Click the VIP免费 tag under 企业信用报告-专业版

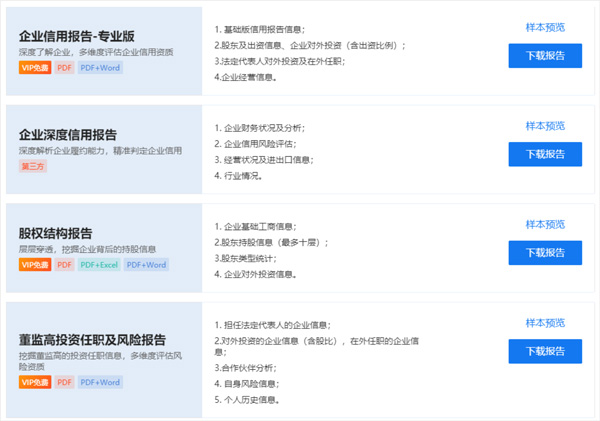coord(34,67)
